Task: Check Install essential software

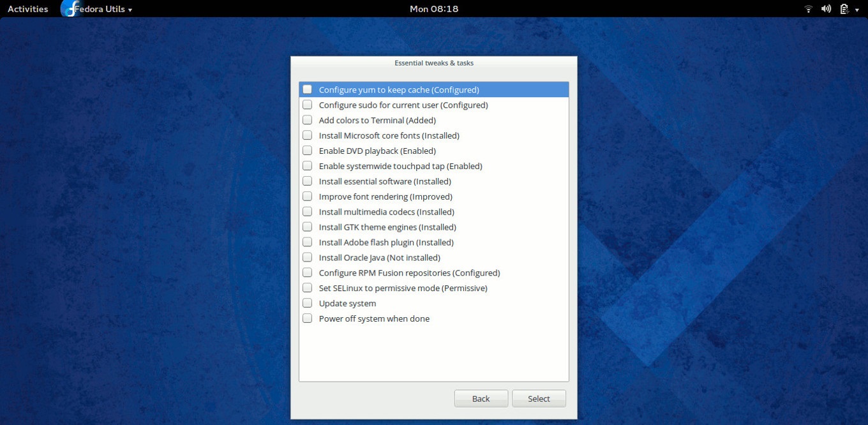Action: 307,181
